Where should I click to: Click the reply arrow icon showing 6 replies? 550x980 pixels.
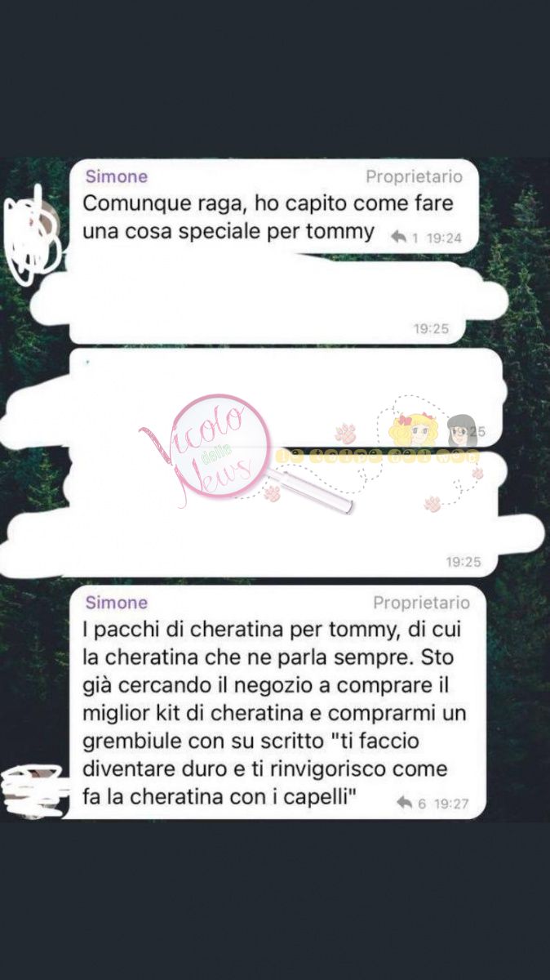tap(405, 804)
